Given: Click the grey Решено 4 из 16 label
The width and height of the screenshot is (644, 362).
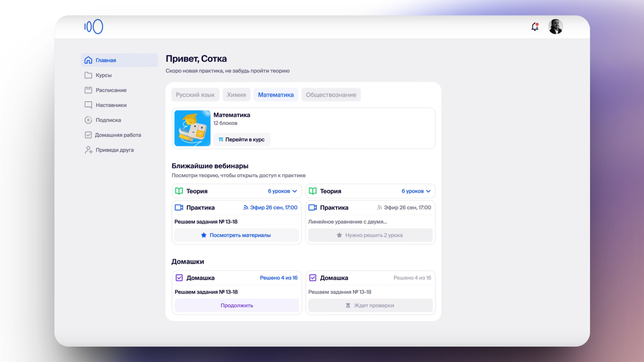Looking at the screenshot, I should 412,278.
